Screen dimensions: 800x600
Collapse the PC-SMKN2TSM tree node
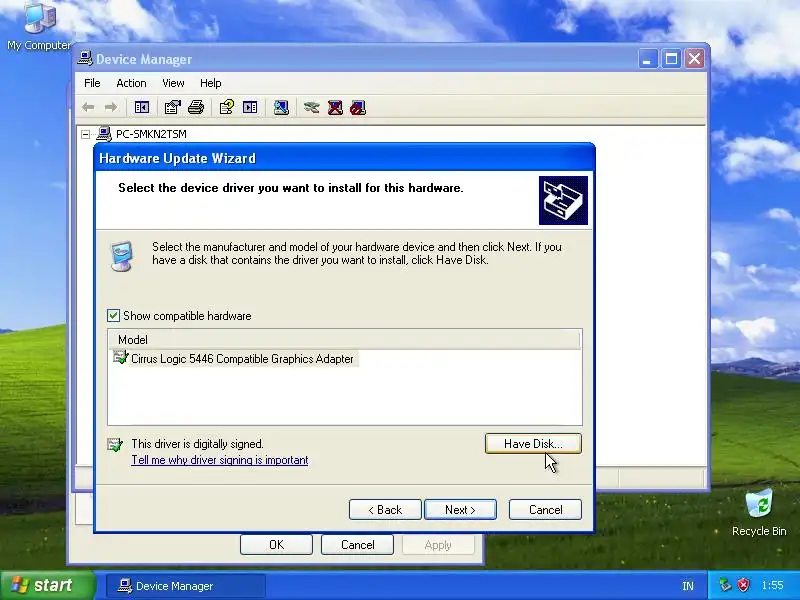(x=85, y=134)
